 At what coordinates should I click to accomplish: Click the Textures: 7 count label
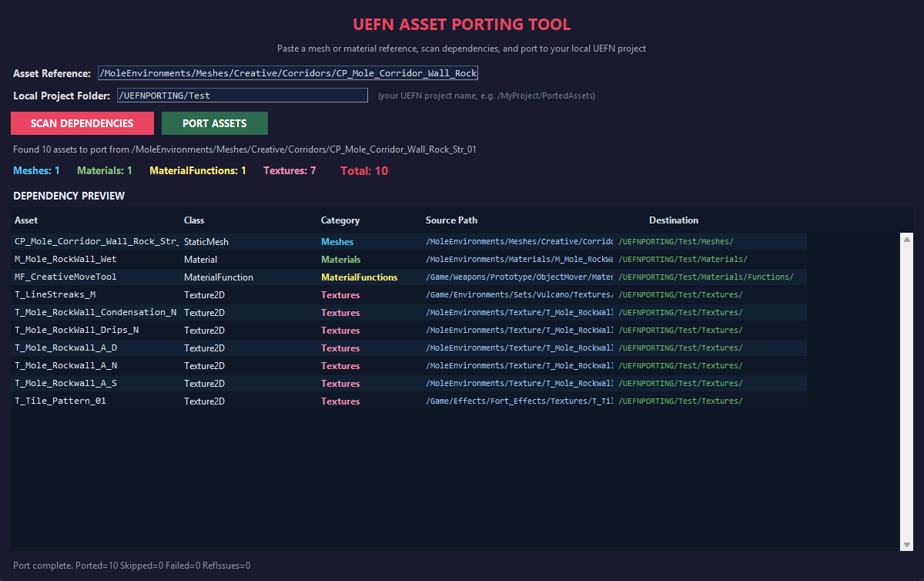coord(290,170)
